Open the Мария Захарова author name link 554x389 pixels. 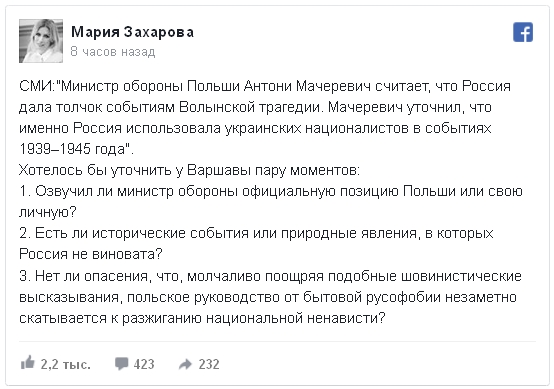(132, 32)
